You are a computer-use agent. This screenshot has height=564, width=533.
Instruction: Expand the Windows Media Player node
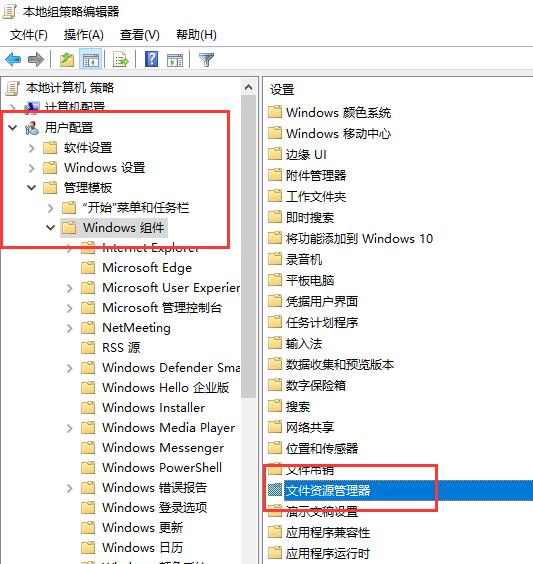[x=69, y=428]
